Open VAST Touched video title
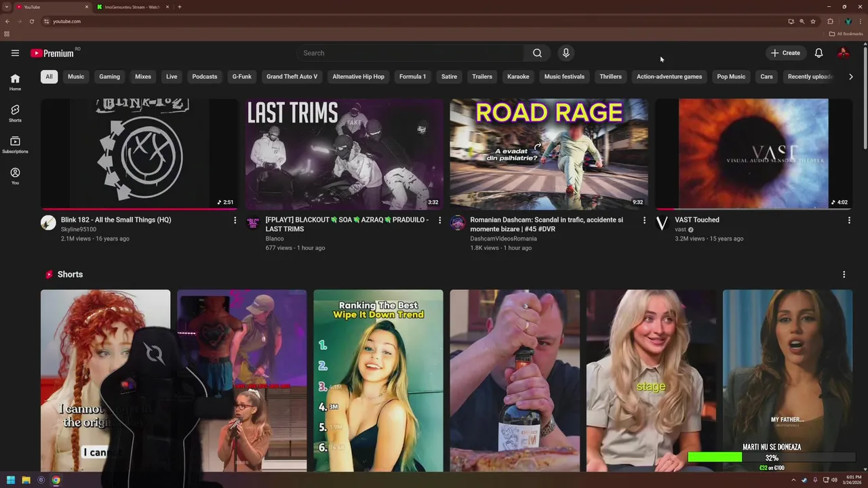This screenshot has height=488, width=868. (697, 220)
